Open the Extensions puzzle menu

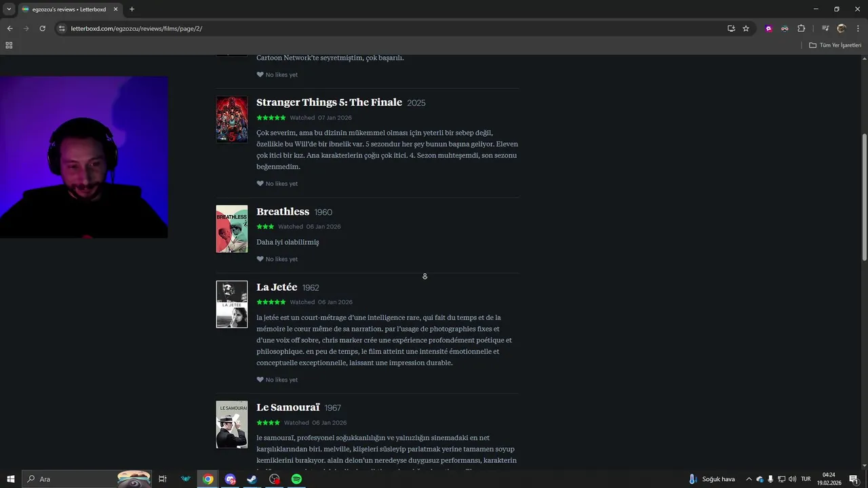point(801,28)
